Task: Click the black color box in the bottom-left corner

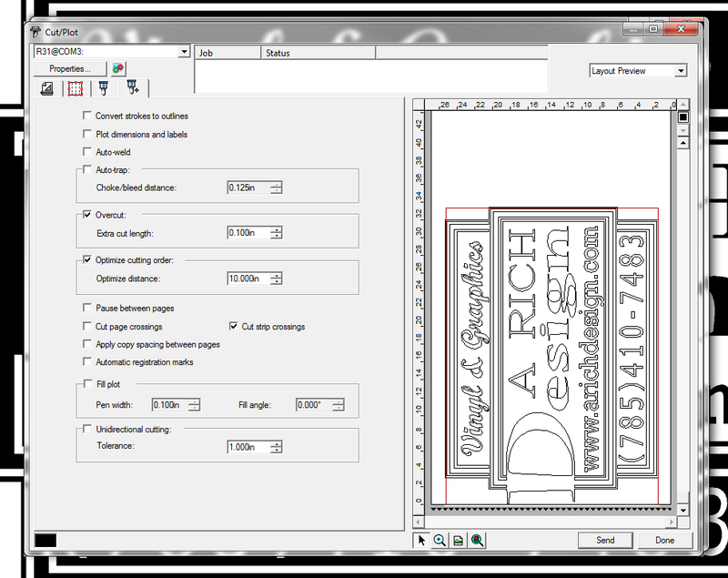Action: click(x=45, y=541)
